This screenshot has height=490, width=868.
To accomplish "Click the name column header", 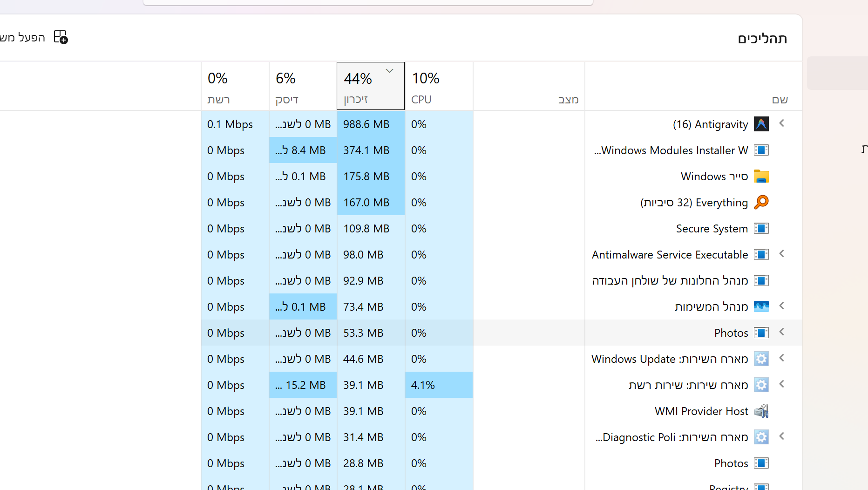I will pyautogui.click(x=693, y=86).
